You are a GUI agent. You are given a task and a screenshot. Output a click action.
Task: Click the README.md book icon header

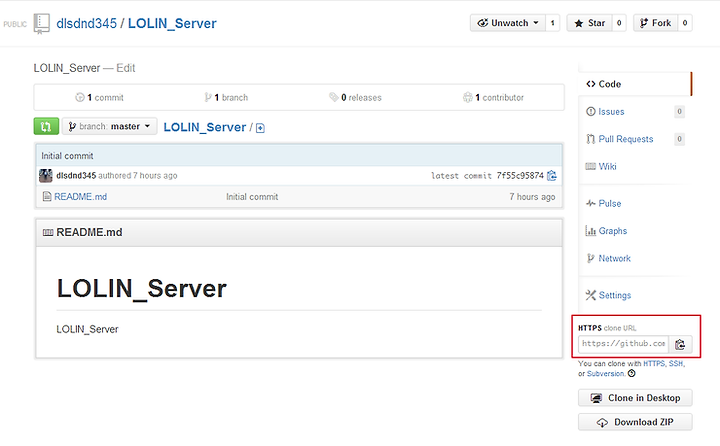[48, 232]
